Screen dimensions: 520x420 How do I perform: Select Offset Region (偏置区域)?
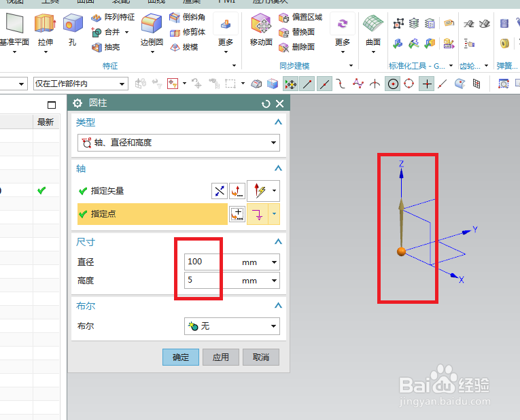point(300,17)
